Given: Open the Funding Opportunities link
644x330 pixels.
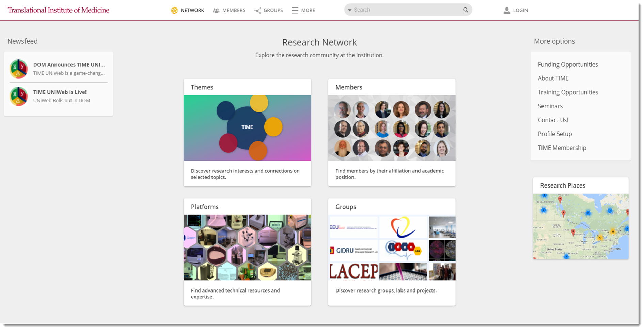Looking at the screenshot, I should coord(568,64).
